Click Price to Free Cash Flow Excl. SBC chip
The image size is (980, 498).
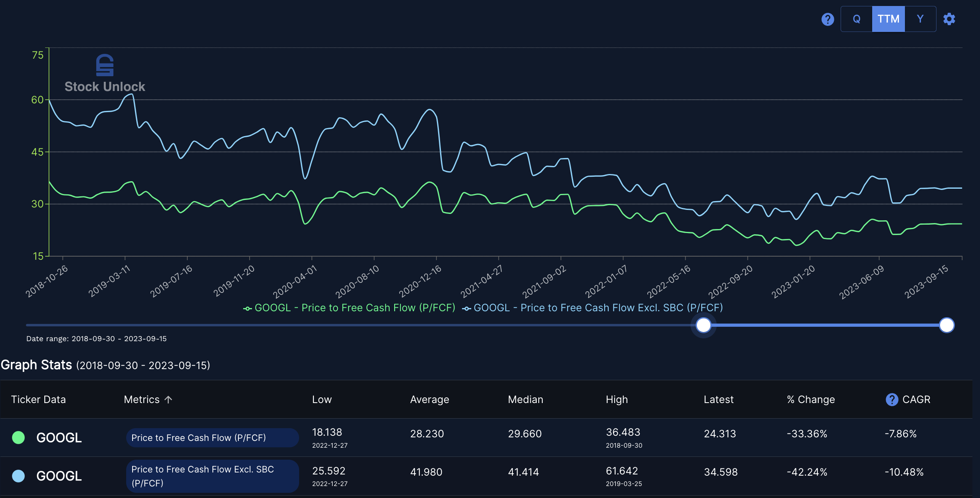pyautogui.click(x=212, y=476)
